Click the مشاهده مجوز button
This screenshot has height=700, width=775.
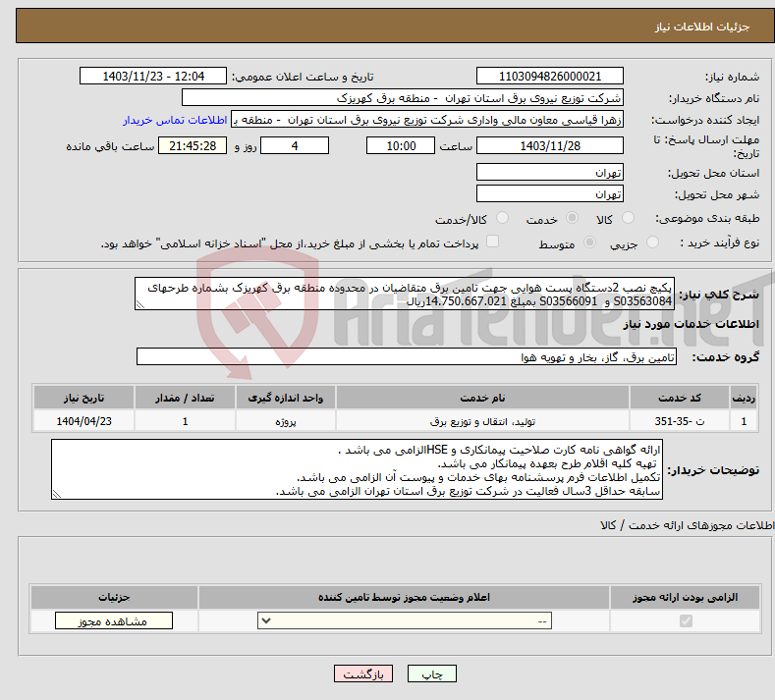coord(114,620)
